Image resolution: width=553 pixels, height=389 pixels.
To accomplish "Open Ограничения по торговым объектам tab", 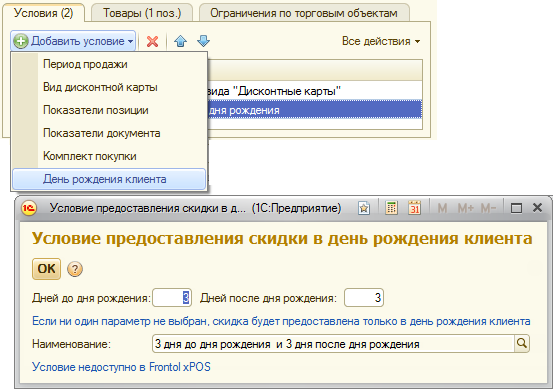I will point(304,13).
